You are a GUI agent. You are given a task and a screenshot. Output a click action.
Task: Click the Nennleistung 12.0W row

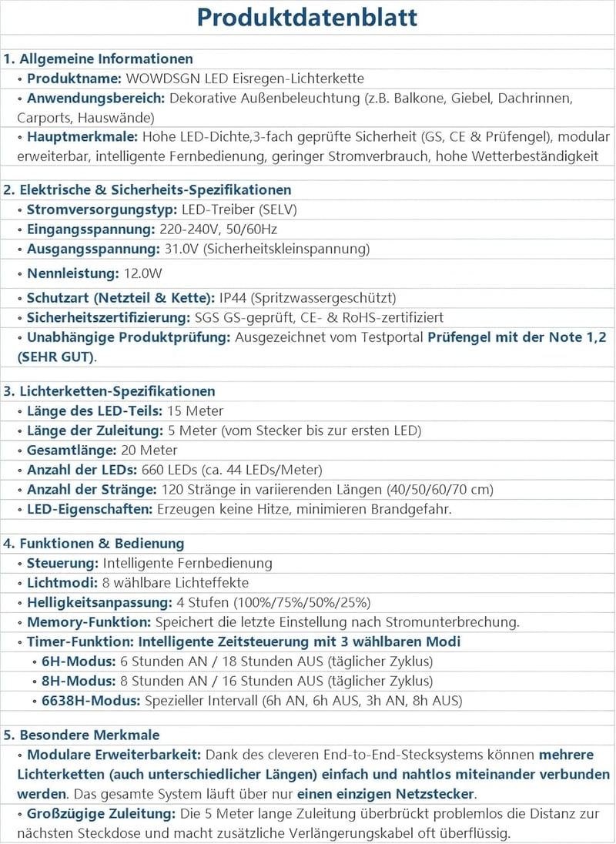[308, 273]
